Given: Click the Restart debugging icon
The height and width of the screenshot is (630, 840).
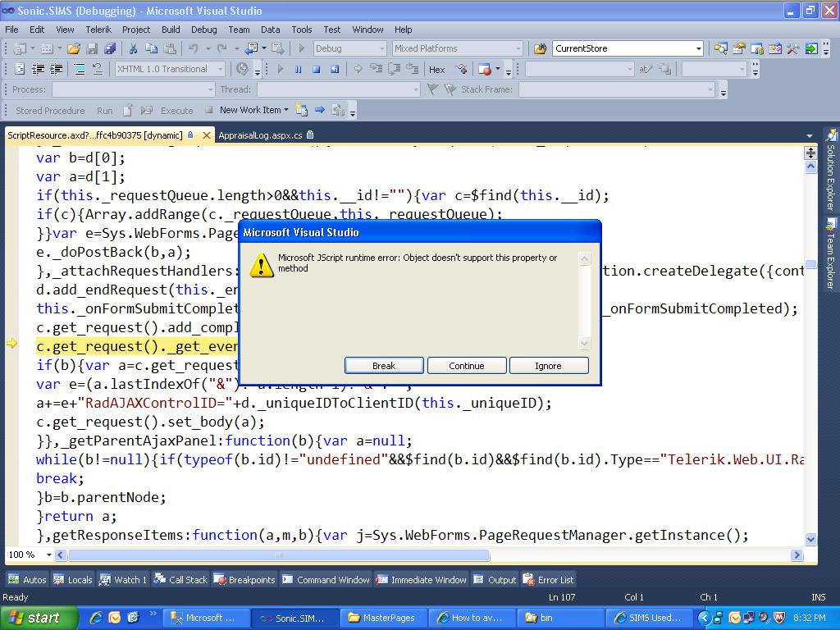Looking at the screenshot, I should coord(335,69).
